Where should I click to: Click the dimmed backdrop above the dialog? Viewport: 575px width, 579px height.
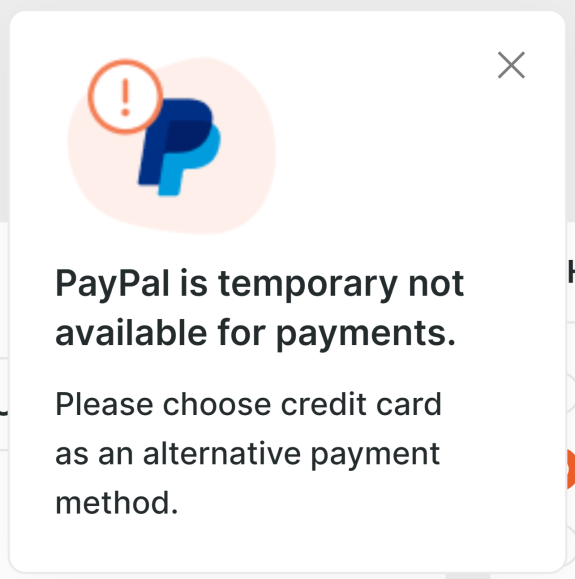[287, 5]
